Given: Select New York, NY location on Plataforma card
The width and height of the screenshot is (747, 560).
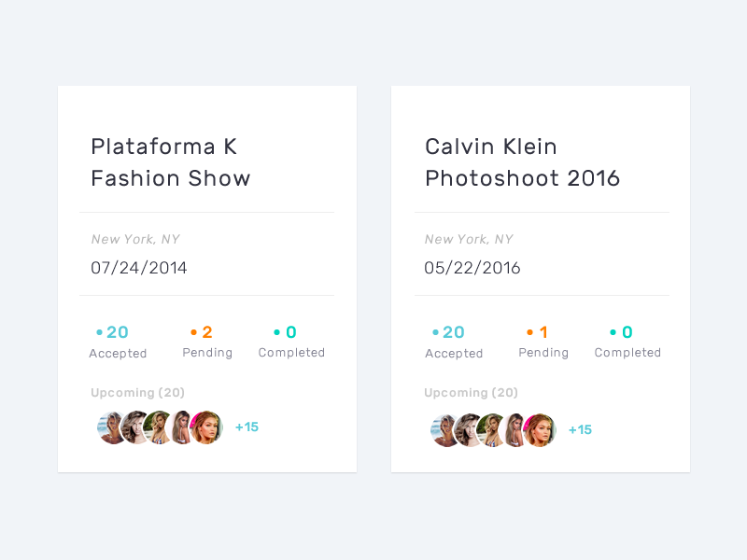Looking at the screenshot, I should pyautogui.click(x=135, y=240).
